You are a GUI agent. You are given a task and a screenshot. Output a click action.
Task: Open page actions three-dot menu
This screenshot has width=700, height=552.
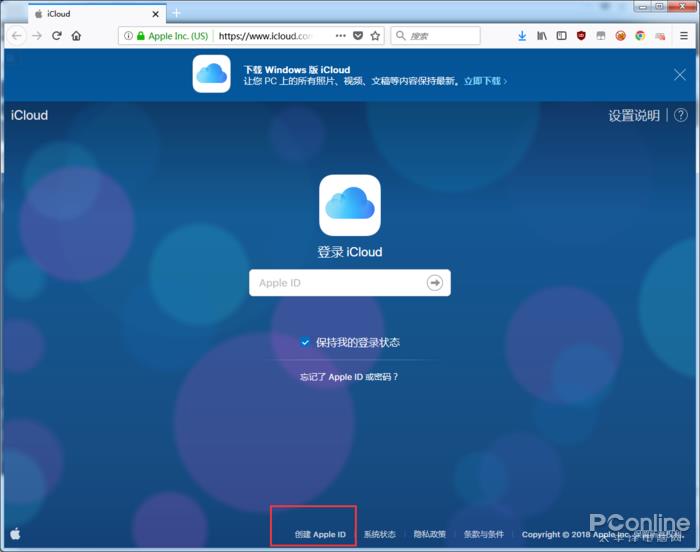pos(340,35)
